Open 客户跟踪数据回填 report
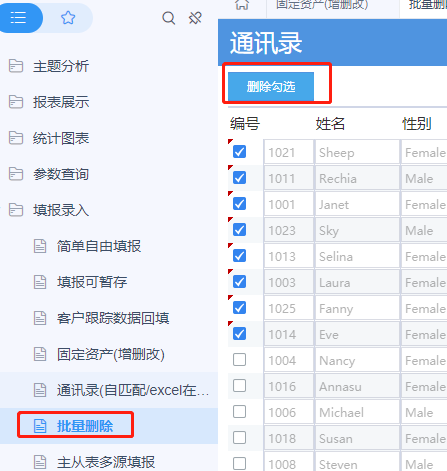The image size is (447, 471). pyautogui.click(x=113, y=318)
